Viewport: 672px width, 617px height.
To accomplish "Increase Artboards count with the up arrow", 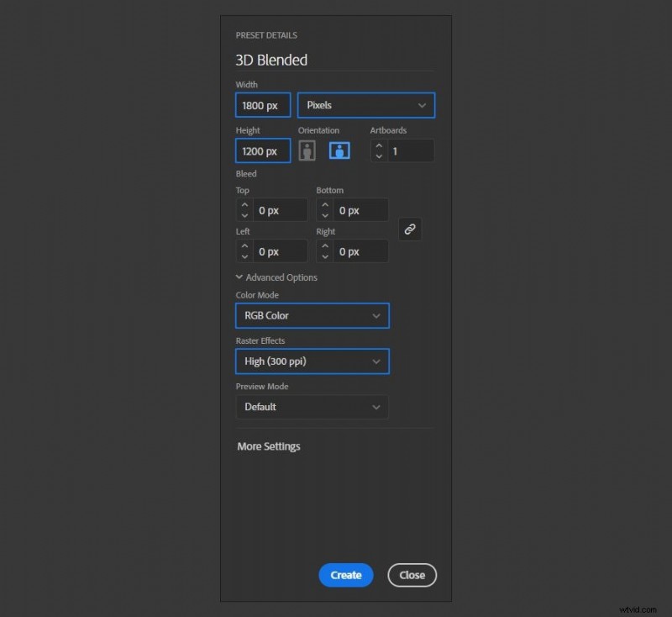I will (379, 145).
